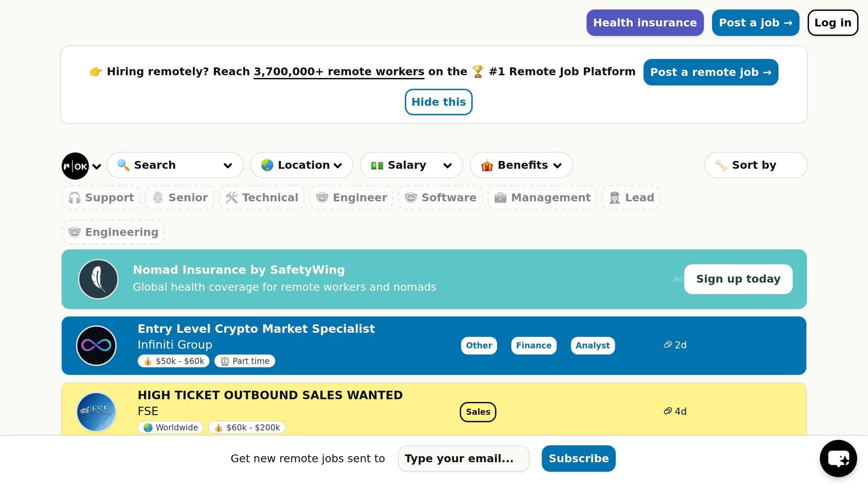Image resolution: width=868 pixels, height=488 pixels.
Task: Open the Sort by dropdown
Action: tap(756, 165)
